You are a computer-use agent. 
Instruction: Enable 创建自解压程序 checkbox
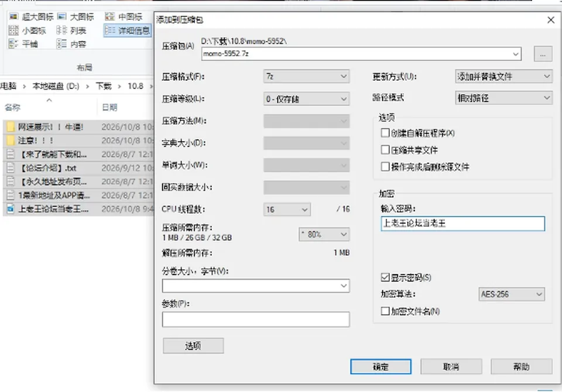(385, 133)
